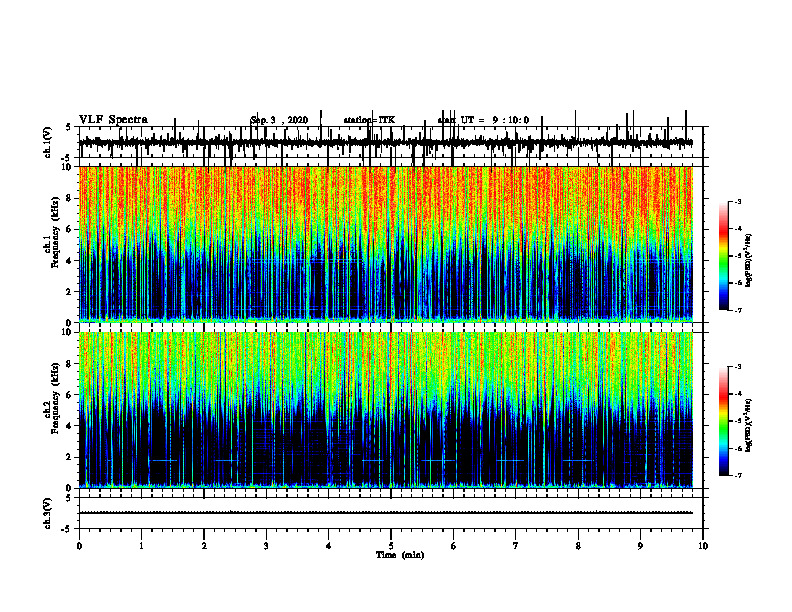The height and width of the screenshot is (612, 792).
Task: Click the "Time (min)" x-axis label
Action: [400, 555]
